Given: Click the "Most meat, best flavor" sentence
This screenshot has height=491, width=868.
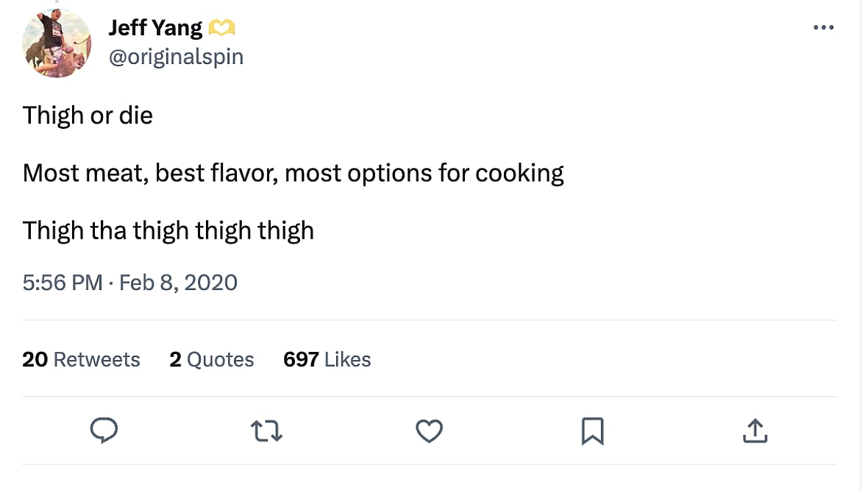Looking at the screenshot, I should point(293,173).
